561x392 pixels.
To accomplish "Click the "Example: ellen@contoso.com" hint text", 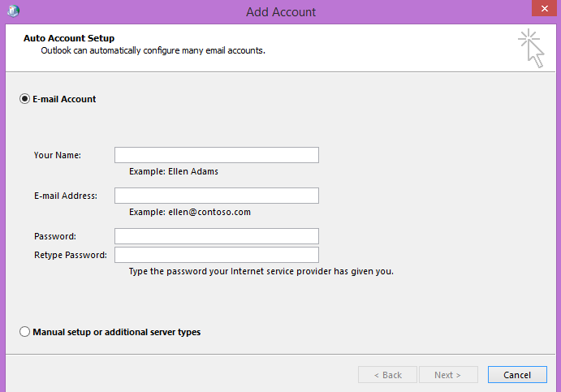I will point(190,212).
